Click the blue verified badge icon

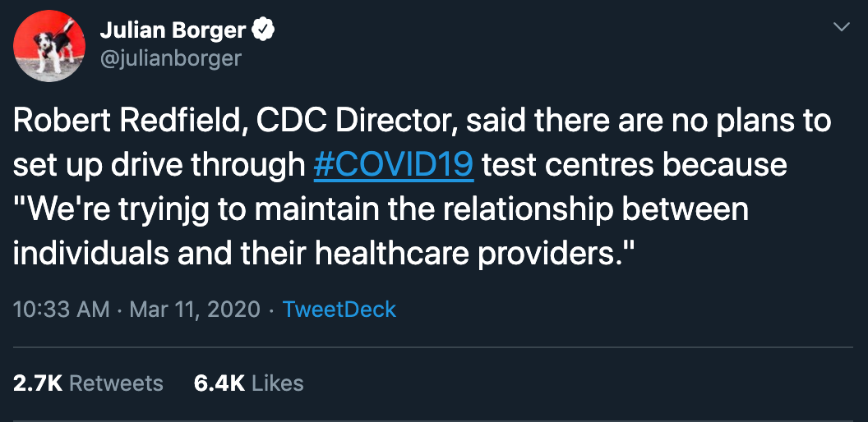point(263,31)
